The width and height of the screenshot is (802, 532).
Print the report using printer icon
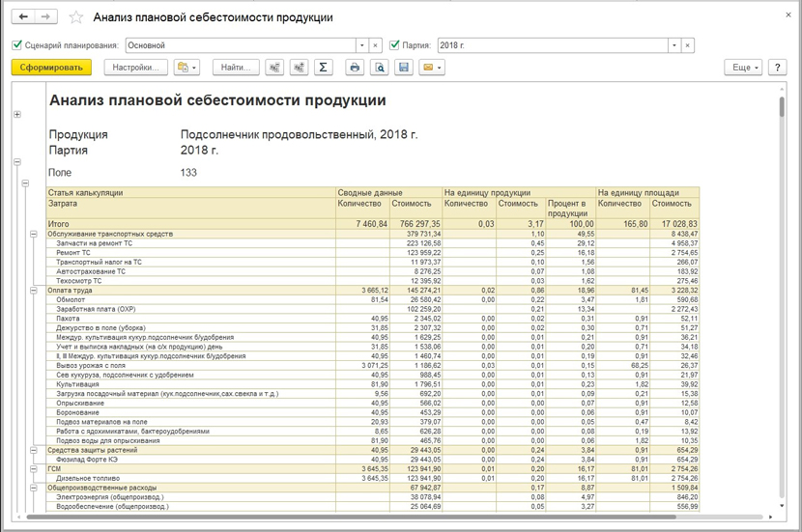point(356,68)
